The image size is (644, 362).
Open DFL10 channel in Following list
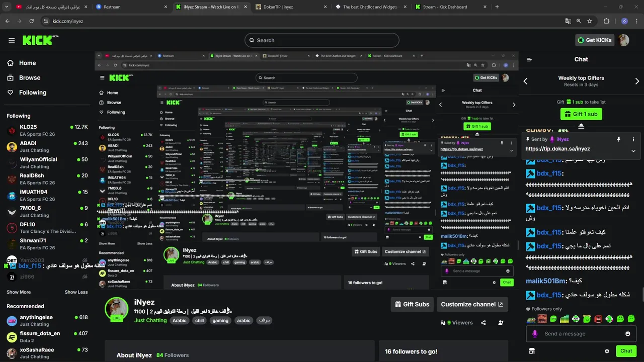[x=47, y=228]
